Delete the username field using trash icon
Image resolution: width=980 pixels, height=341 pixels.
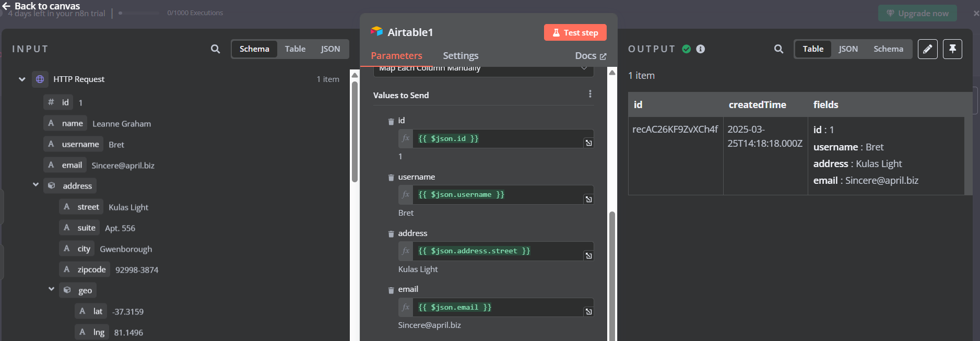[x=391, y=178]
